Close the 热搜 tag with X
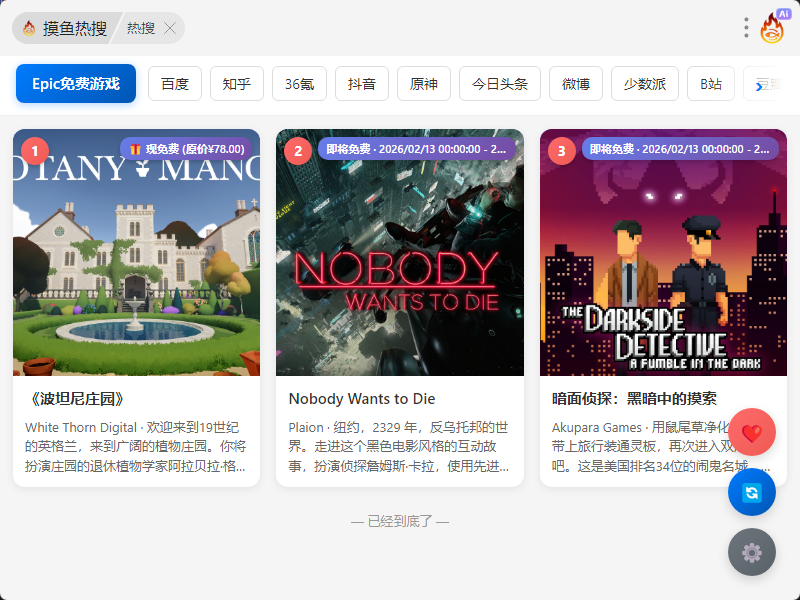This screenshot has height=600, width=800. pyautogui.click(x=170, y=28)
